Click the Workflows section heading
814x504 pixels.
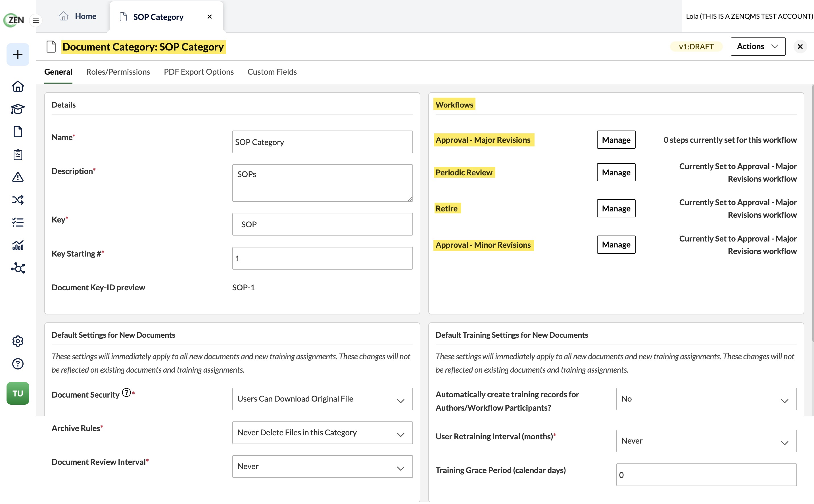pos(454,105)
